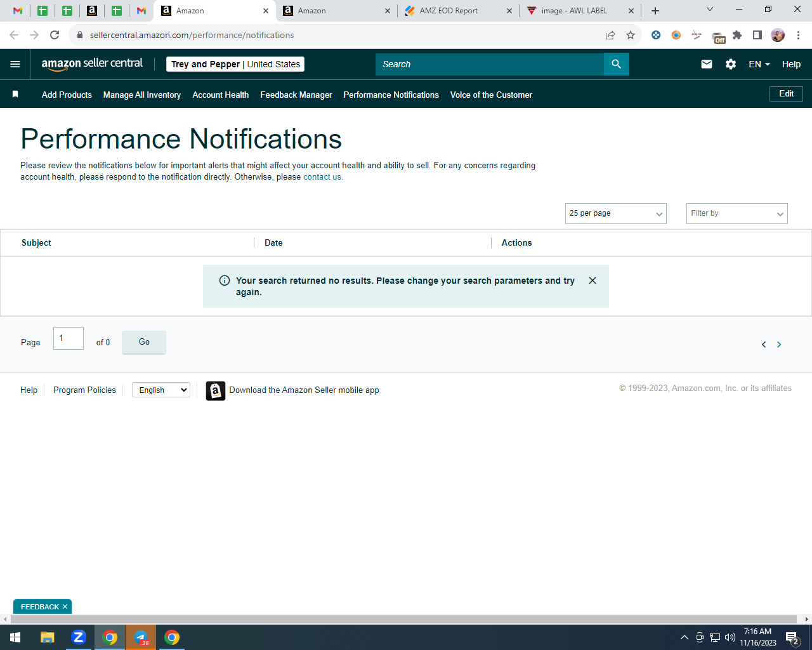Open Zoom from taskbar
The image size is (812, 650).
[79, 637]
